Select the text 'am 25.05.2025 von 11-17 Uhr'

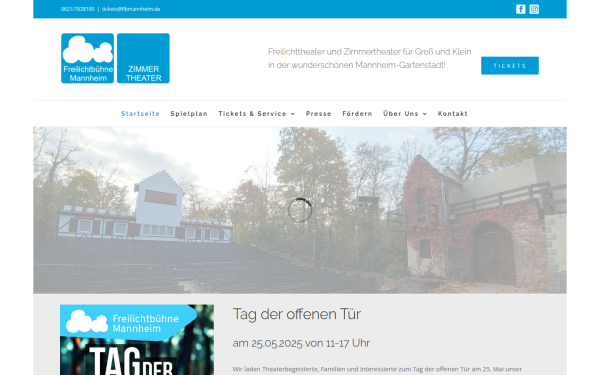301,343
